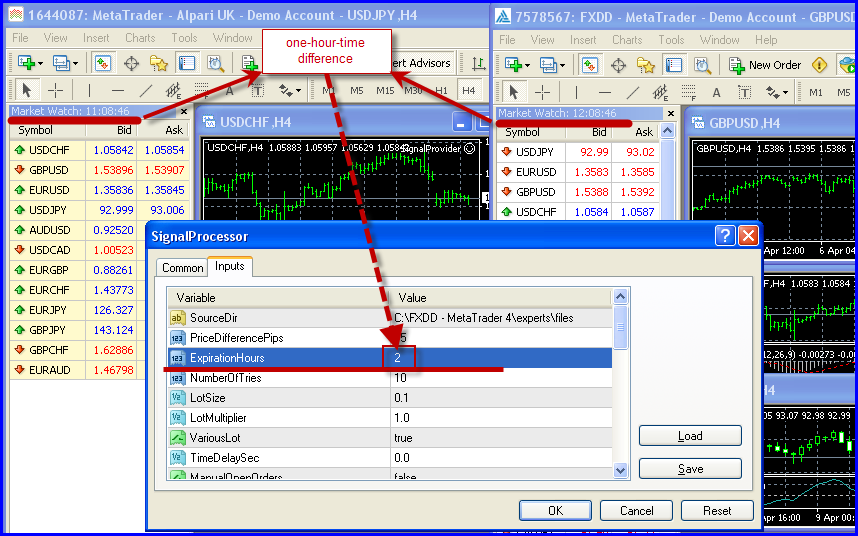Toggle Terminal panel icon in Alpari toolbar

[187, 63]
